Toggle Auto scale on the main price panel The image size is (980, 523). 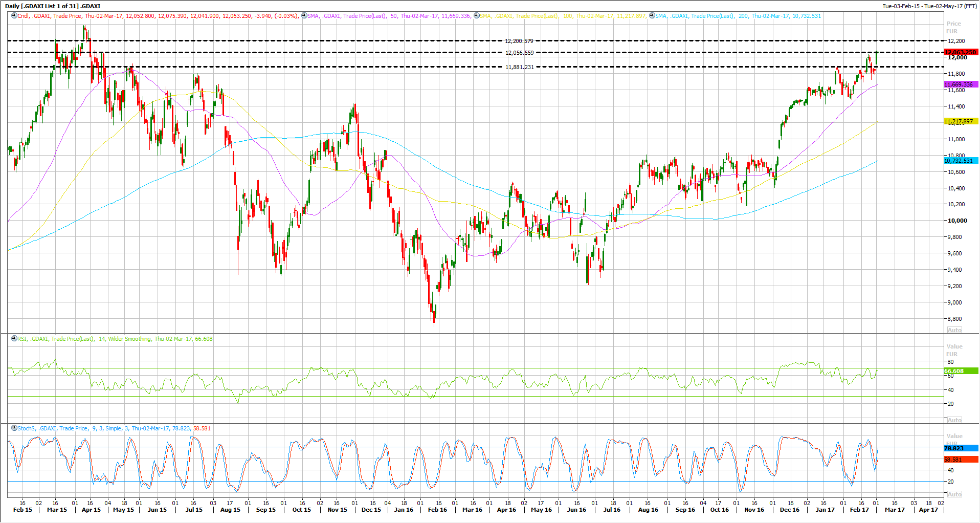pyautogui.click(x=954, y=330)
